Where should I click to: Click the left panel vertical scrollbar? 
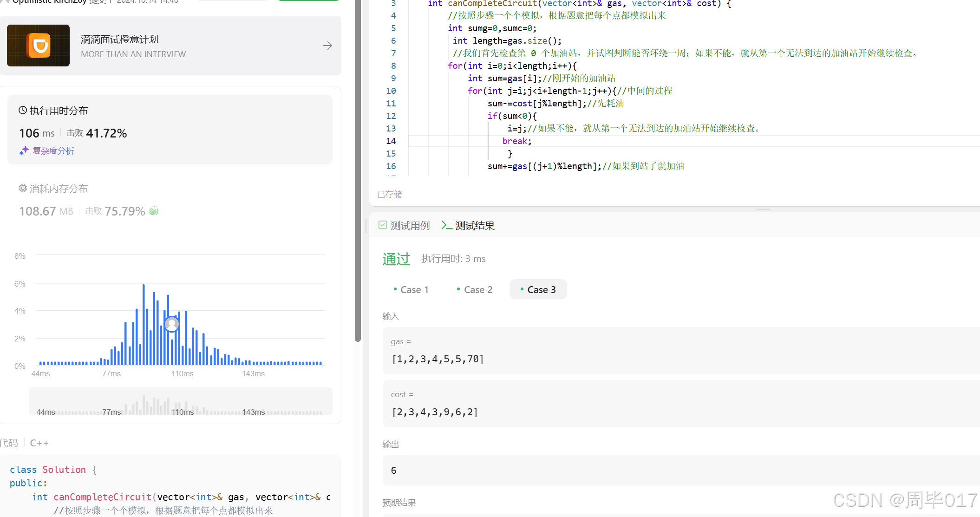tap(358, 171)
